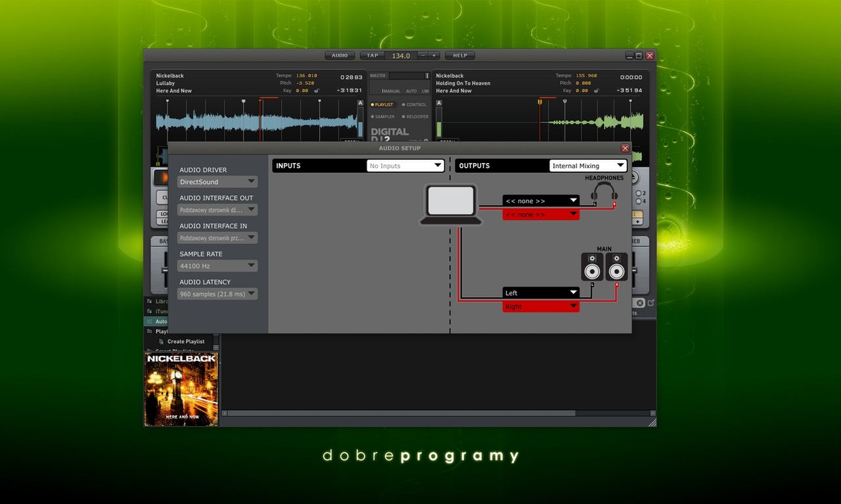Increase BPM with the plus button

coord(434,56)
